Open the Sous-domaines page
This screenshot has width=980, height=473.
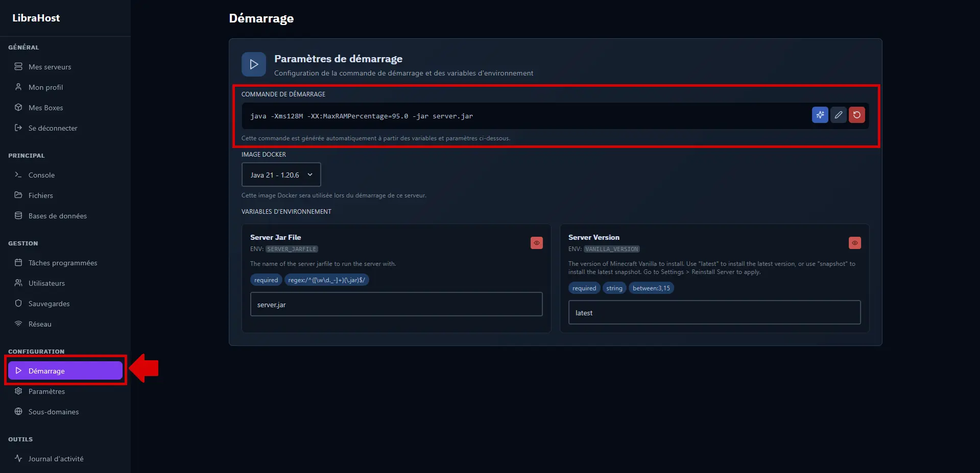coord(53,411)
